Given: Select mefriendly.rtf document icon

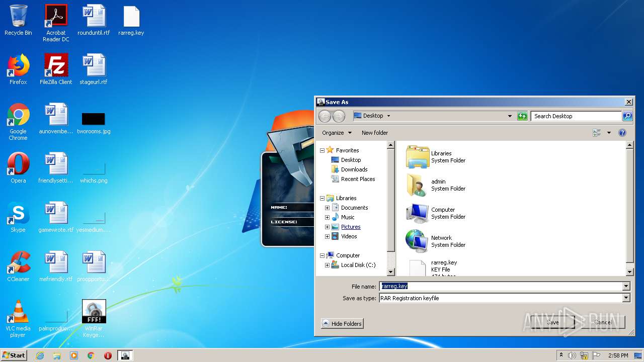Looking at the screenshot, I should [56, 267].
